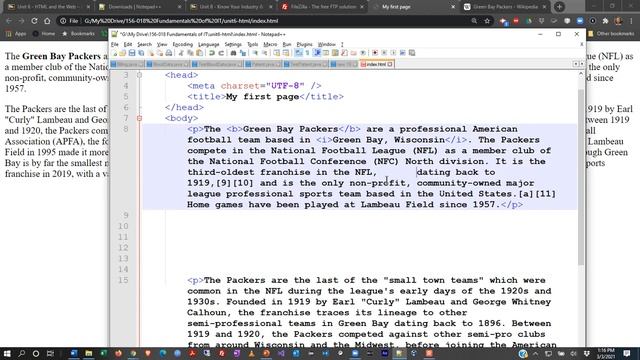Open the Plugins menu
The image size is (640, 360).
click(x=304, y=44)
